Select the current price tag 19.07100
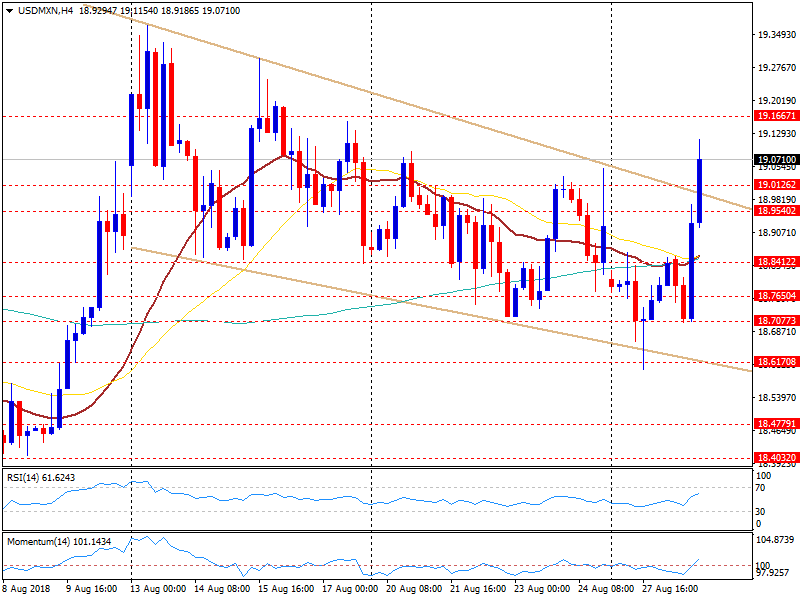This screenshot has height=600, width=800. (x=776, y=159)
